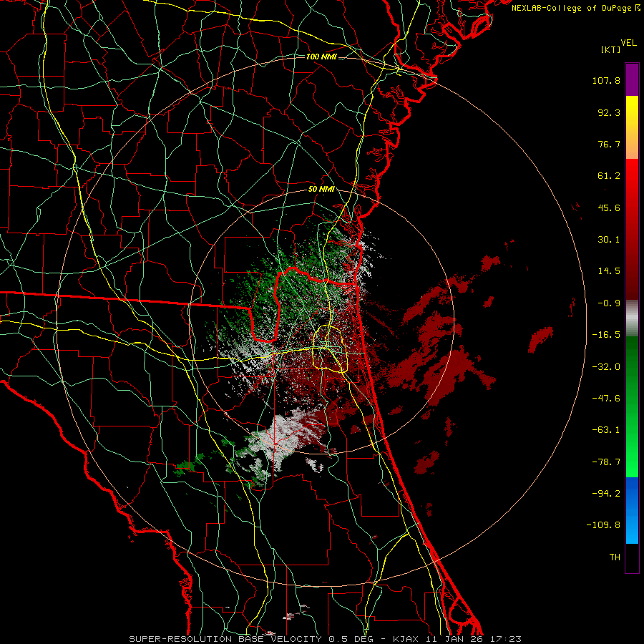
Task: Select the -109.8 velocity scale value
Action: point(604,525)
